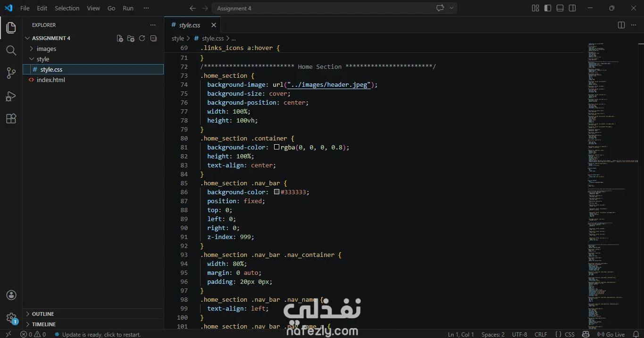Go back with the navigation arrow

click(x=192, y=8)
